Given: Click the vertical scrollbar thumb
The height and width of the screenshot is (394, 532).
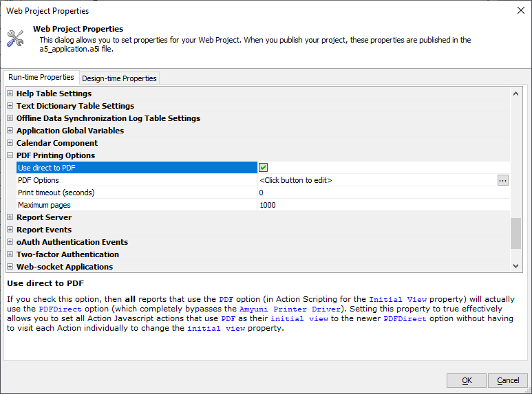Looking at the screenshot, I should pos(515,233).
